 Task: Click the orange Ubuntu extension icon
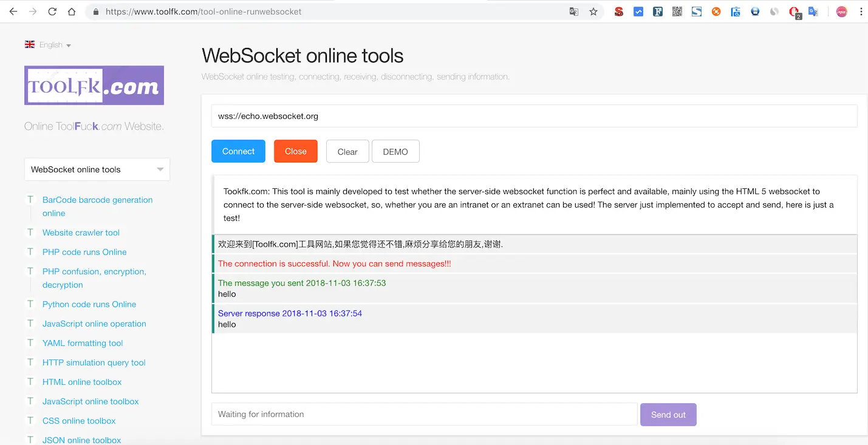[716, 11]
